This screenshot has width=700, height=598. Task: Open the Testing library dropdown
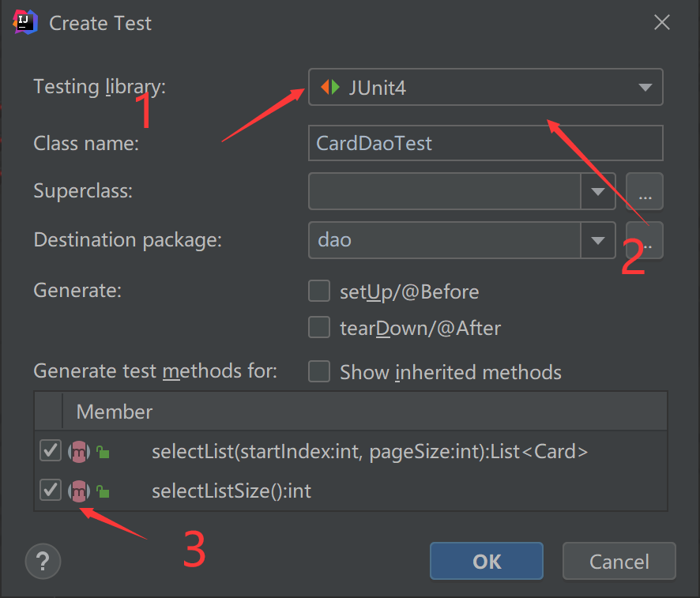pyautogui.click(x=645, y=88)
